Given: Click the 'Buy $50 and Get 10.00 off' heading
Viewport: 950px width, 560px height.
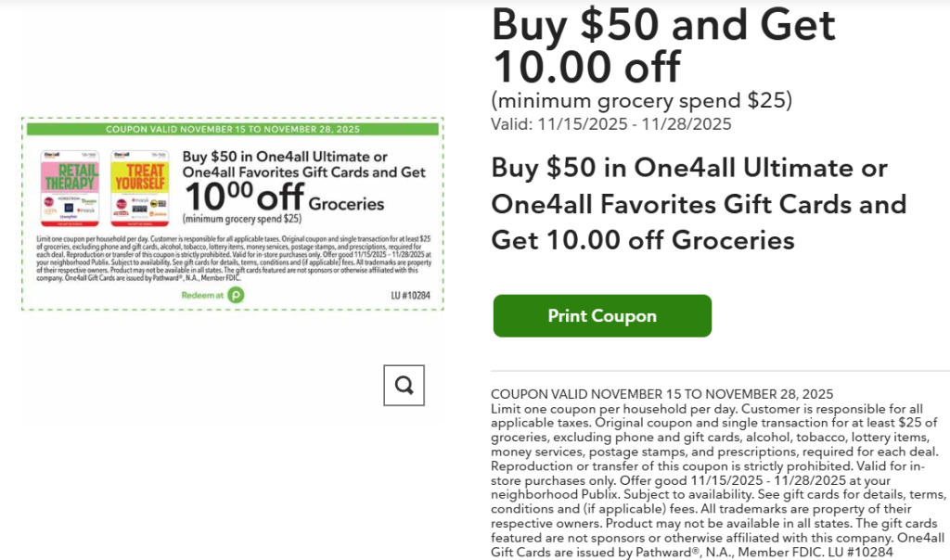Looking at the screenshot, I should tap(663, 45).
